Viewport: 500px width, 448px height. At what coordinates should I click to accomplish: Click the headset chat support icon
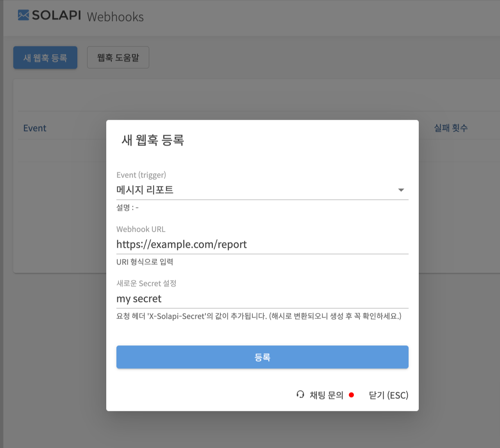[x=300, y=395]
